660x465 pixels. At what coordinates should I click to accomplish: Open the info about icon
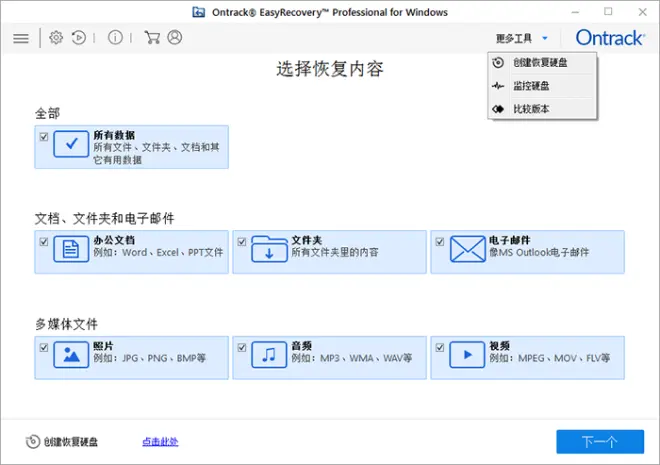115,37
